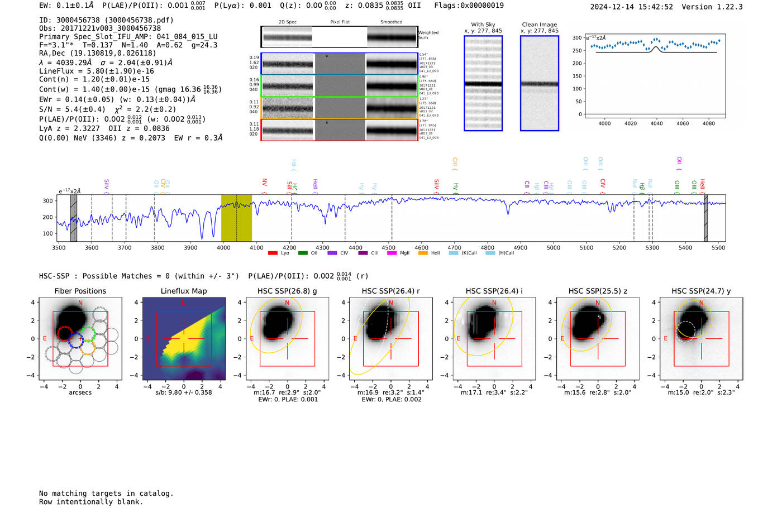Click the 2024-12-14 15:42:52 timestamp

[x=632, y=7]
